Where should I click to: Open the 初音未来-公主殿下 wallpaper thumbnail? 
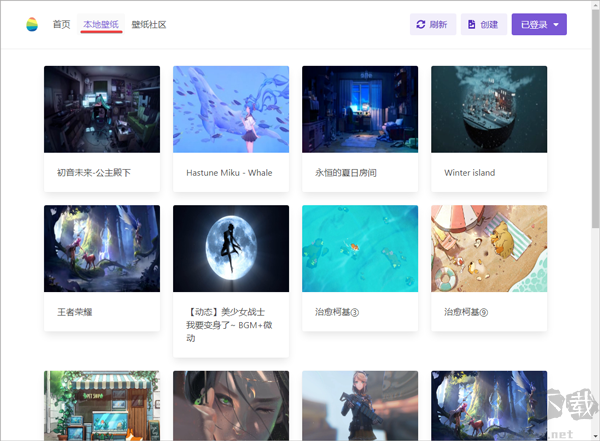(x=102, y=109)
